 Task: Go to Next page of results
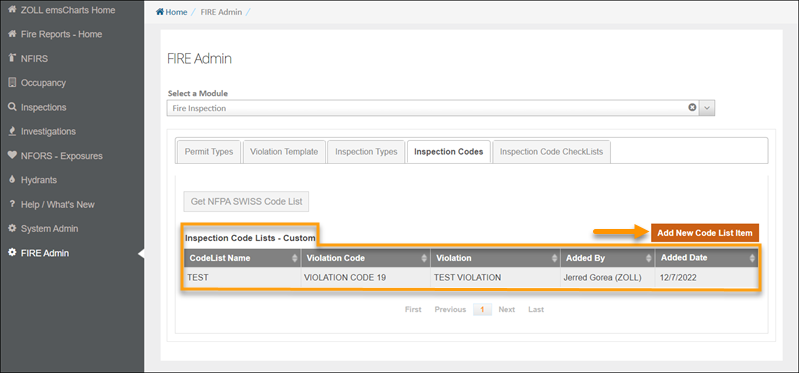coord(507,309)
